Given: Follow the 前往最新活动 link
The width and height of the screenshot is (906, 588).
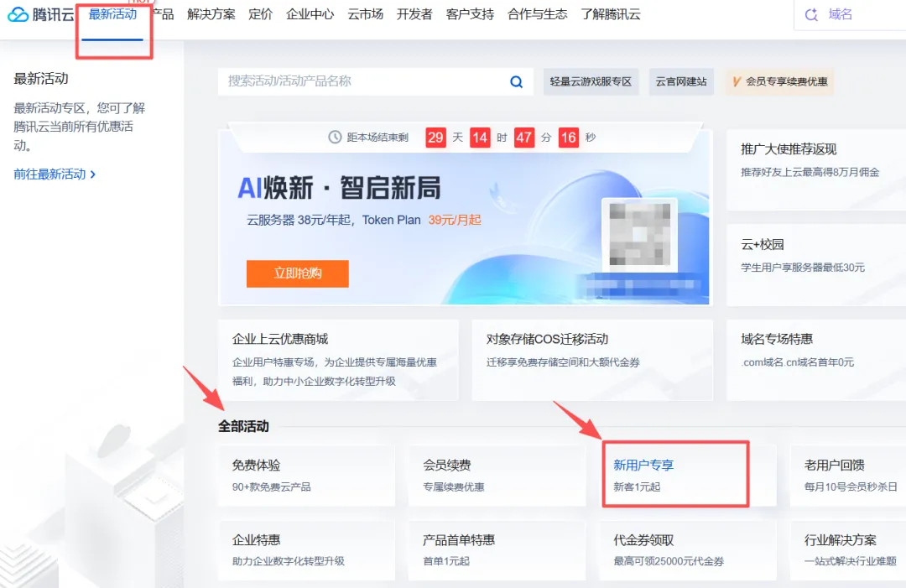Looking at the screenshot, I should pos(55,174).
